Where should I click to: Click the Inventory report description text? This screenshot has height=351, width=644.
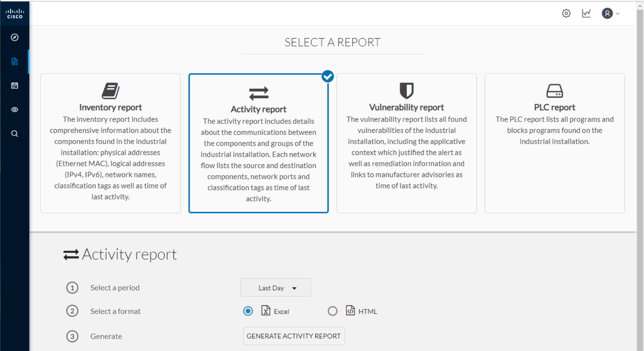111,158
